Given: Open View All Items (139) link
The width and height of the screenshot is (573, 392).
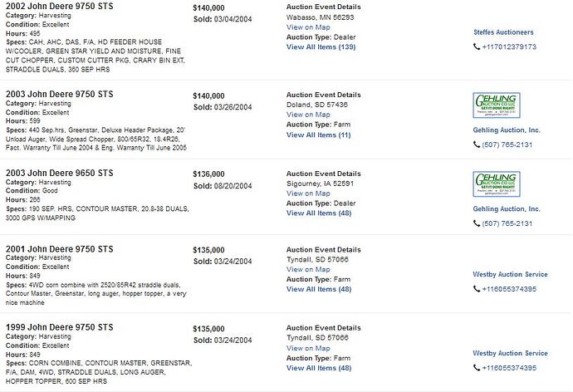Looking at the screenshot, I should pos(321,47).
